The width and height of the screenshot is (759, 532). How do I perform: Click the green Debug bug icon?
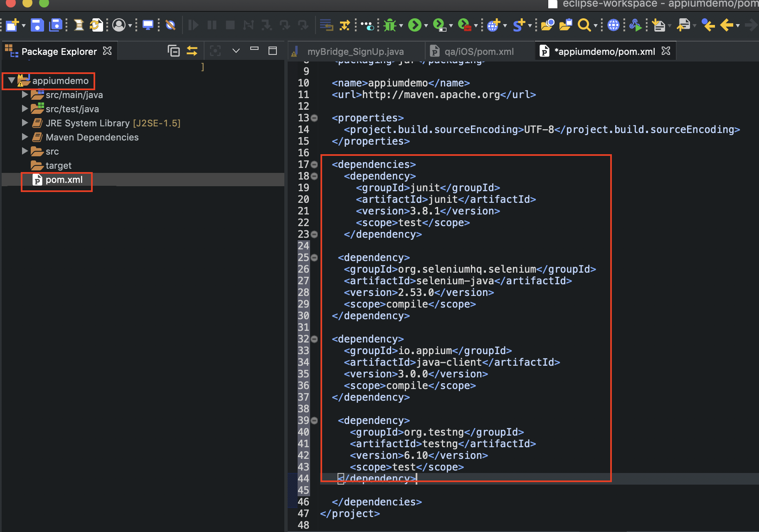pyautogui.click(x=390, y=25)
